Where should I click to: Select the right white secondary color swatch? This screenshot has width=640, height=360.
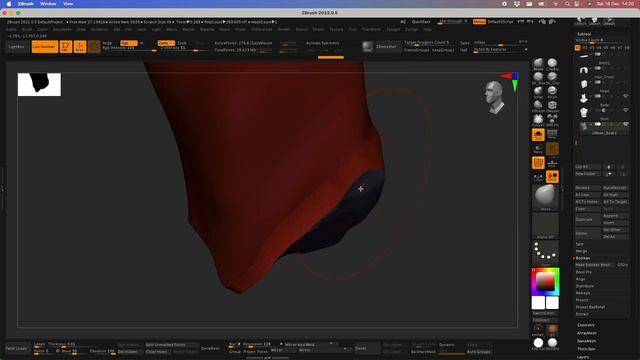click(x=552, y=303)
